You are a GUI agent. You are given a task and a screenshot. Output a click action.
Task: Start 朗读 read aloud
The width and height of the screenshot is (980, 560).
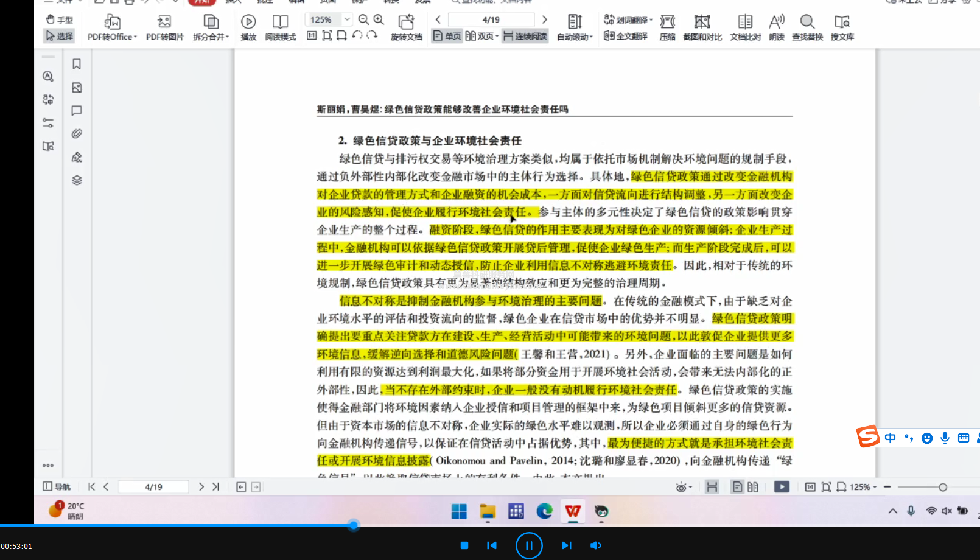(x=777, y=29)
